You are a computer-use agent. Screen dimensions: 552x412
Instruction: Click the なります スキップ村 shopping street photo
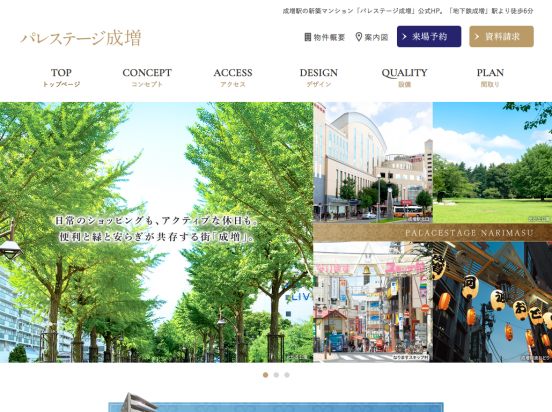[x=373, y=302]
